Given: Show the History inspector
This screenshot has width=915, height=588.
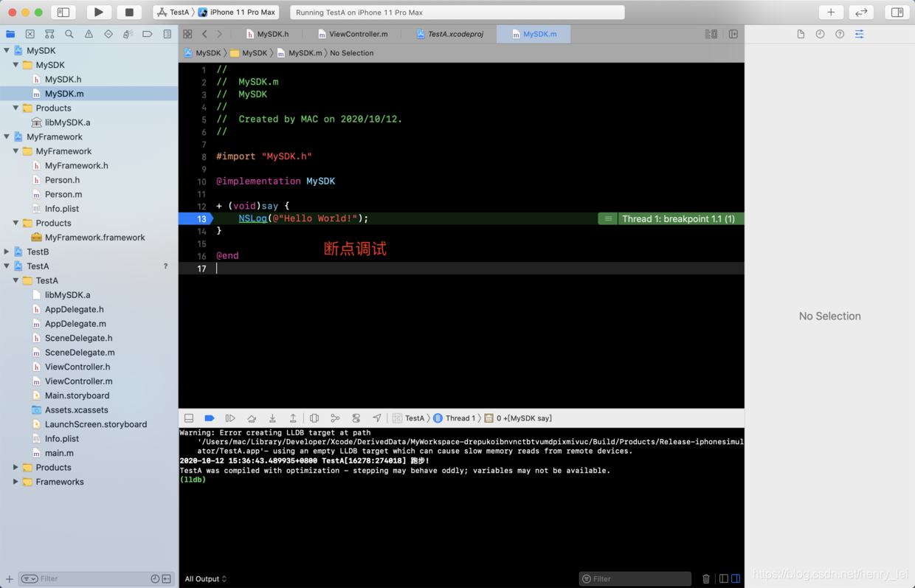Looking at the screenshot, I should tap(820, 34).
